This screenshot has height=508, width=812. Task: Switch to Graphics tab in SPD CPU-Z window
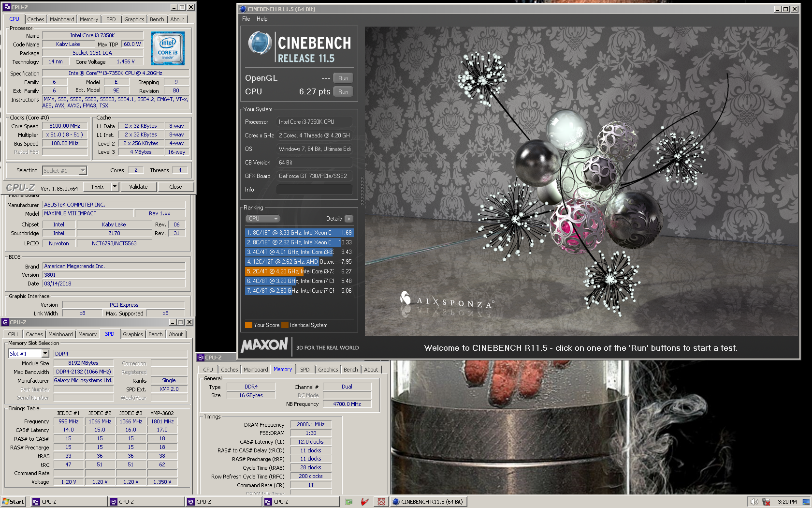pyautogui.click(x=133, y=334)
